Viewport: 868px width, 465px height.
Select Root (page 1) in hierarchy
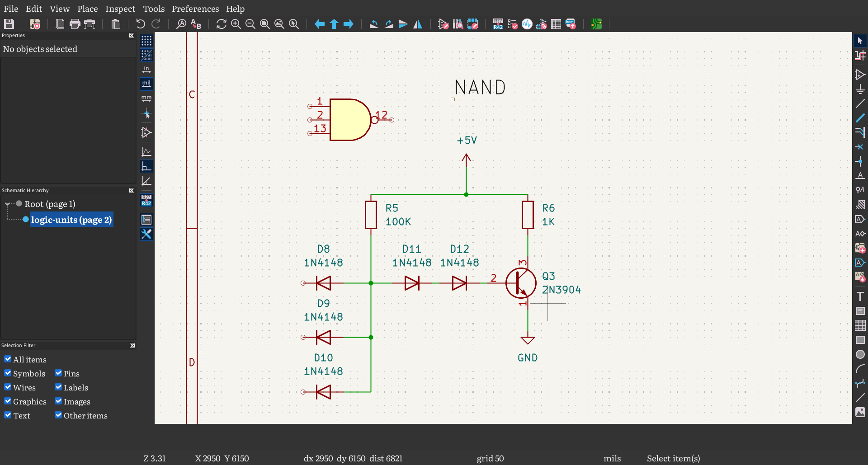click(50, 204)
